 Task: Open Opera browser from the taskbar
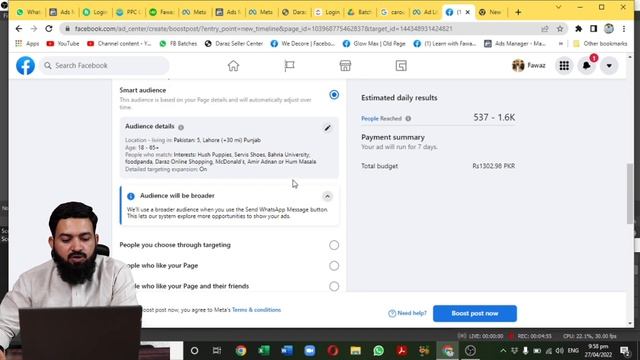(x=333, y=351)
